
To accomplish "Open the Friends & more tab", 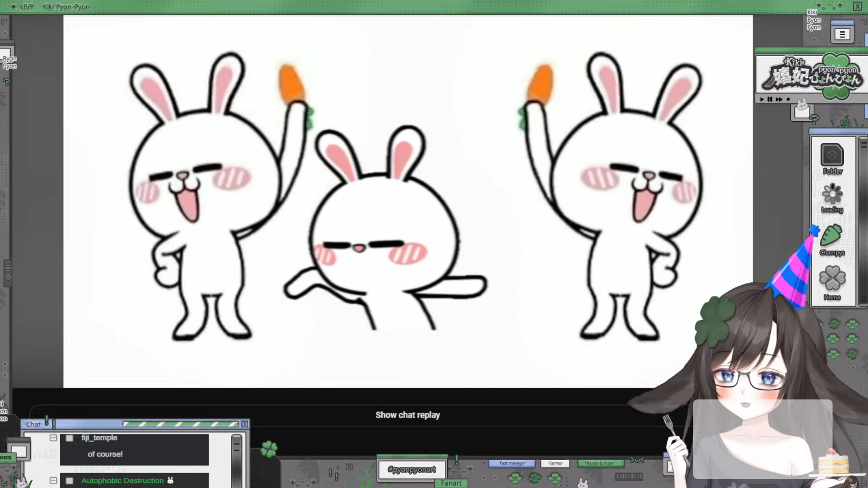I will coord(600,463).
